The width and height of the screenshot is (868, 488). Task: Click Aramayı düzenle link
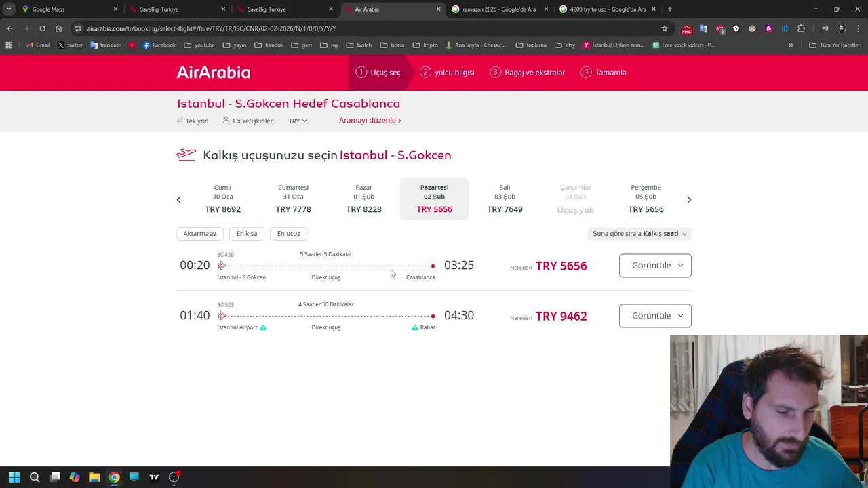pyautogui.click(x=370, y=121)
